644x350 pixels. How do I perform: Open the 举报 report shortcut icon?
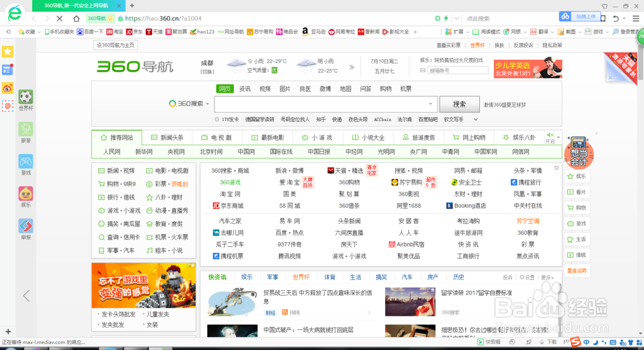click(x=26, y=226)
